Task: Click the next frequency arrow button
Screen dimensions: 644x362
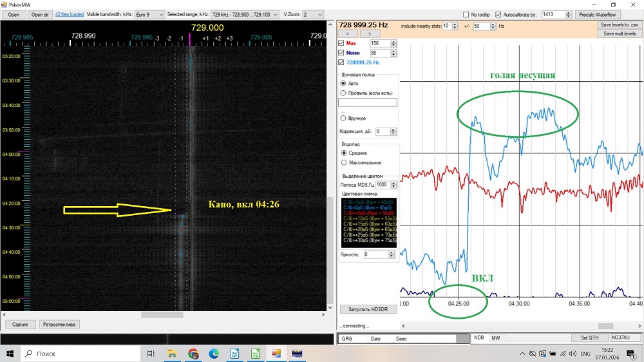Action: pos(370,33)
